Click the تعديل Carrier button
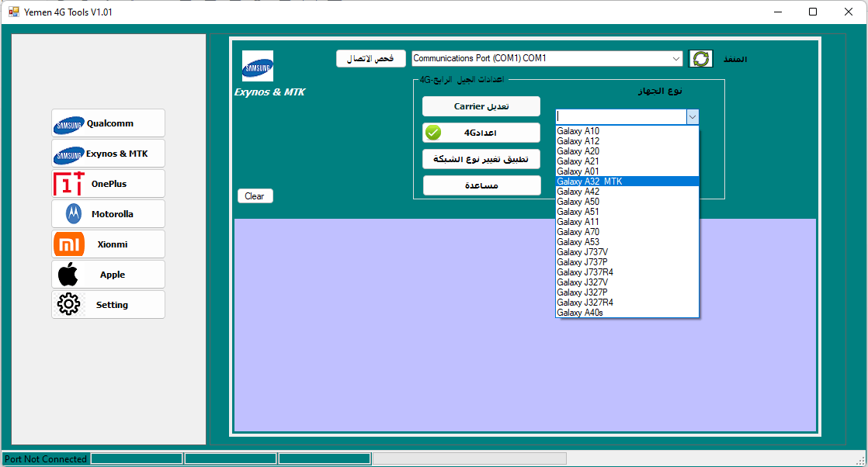The height and width of the screenshot is (467, 868). click(481, 106)
